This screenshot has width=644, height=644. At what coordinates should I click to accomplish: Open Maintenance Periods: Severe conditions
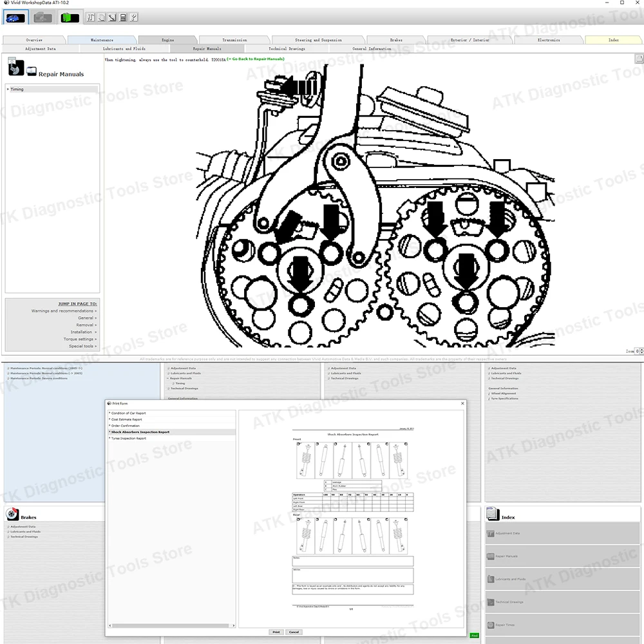coord(39,378)
